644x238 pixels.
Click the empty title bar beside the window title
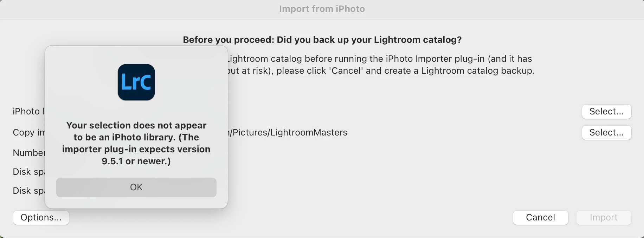(492, 9)
